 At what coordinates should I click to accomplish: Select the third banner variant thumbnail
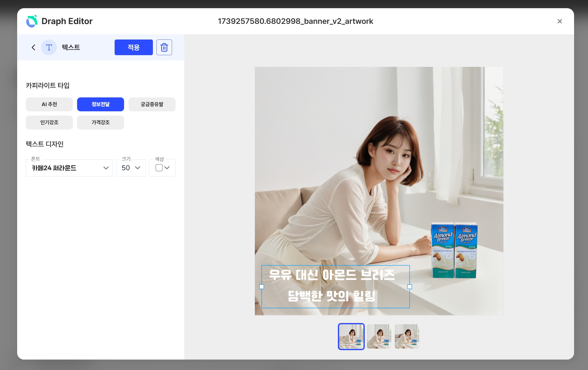[407, 336]
